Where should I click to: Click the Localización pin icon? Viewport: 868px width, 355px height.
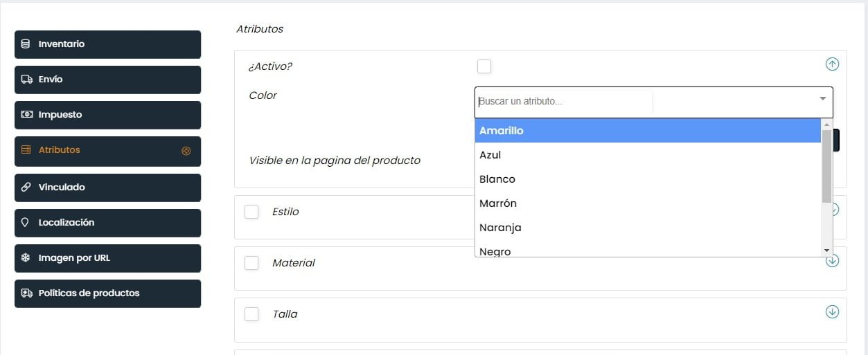pyautogui.click(x=26, y=223)
